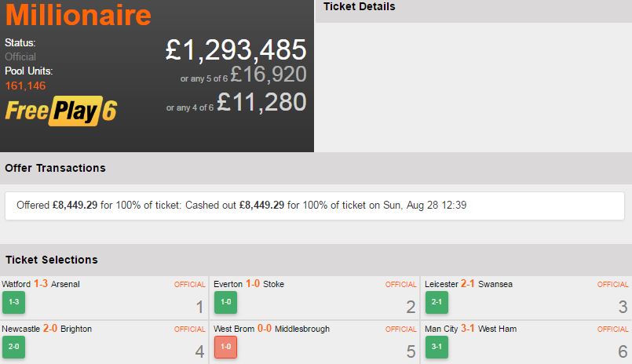Click the Everton 1-0 Stoke match title

pos(249,284)
